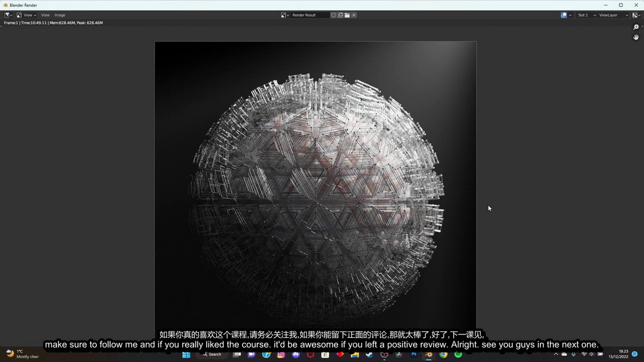
Task: Open the View mode dropdown with image icon
Action: [26, 15]
